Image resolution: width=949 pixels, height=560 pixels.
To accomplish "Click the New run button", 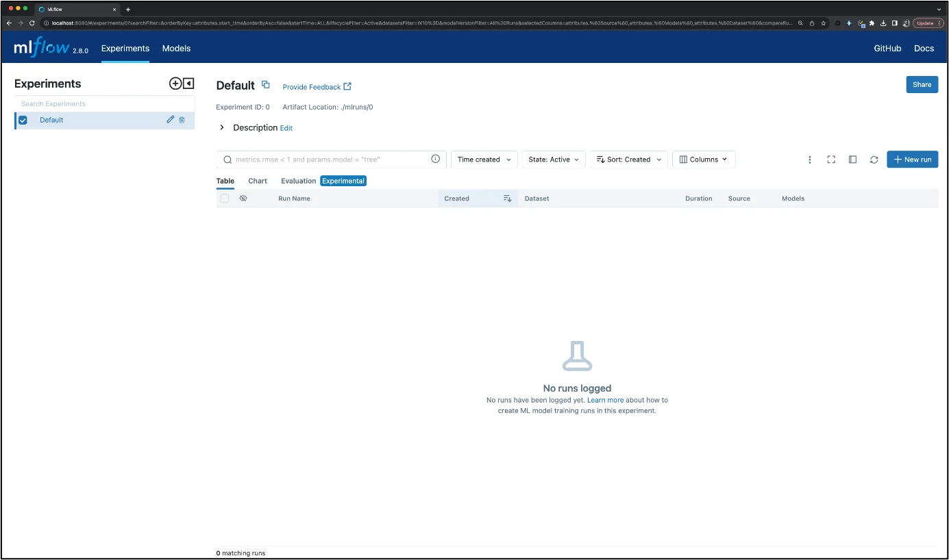I will 913,160.
